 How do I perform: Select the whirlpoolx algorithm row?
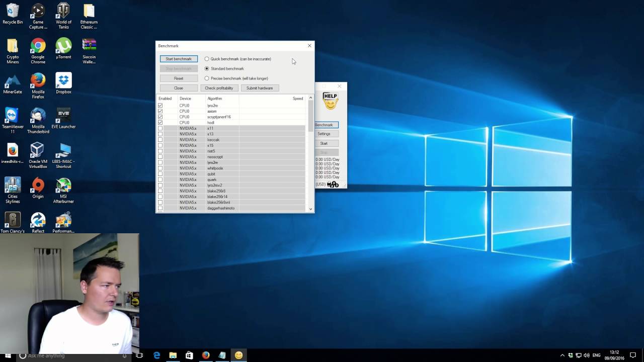pyautogui.click(x=231, y=168)
